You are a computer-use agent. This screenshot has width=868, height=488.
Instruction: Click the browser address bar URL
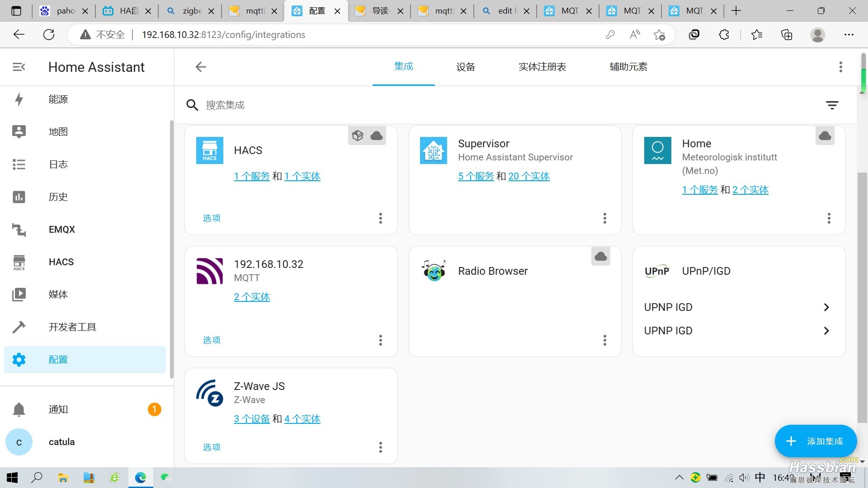[x=223, y=35]
